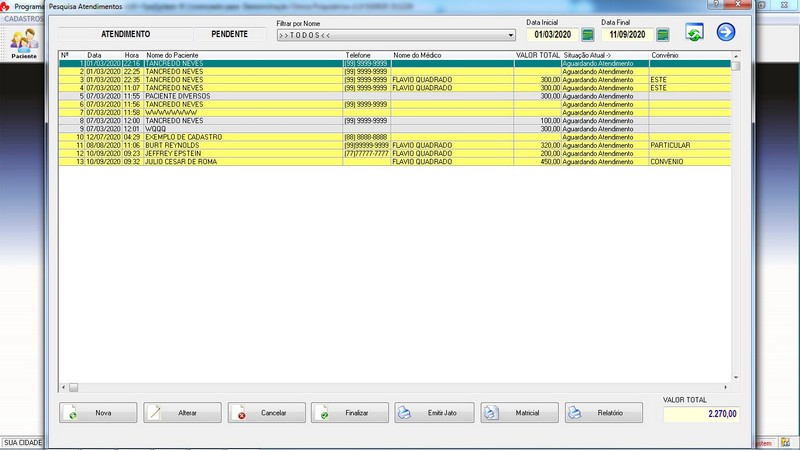Select row 9 WQQQ patient
Screen dimensions: 800x450
click(x=395, y=129)
